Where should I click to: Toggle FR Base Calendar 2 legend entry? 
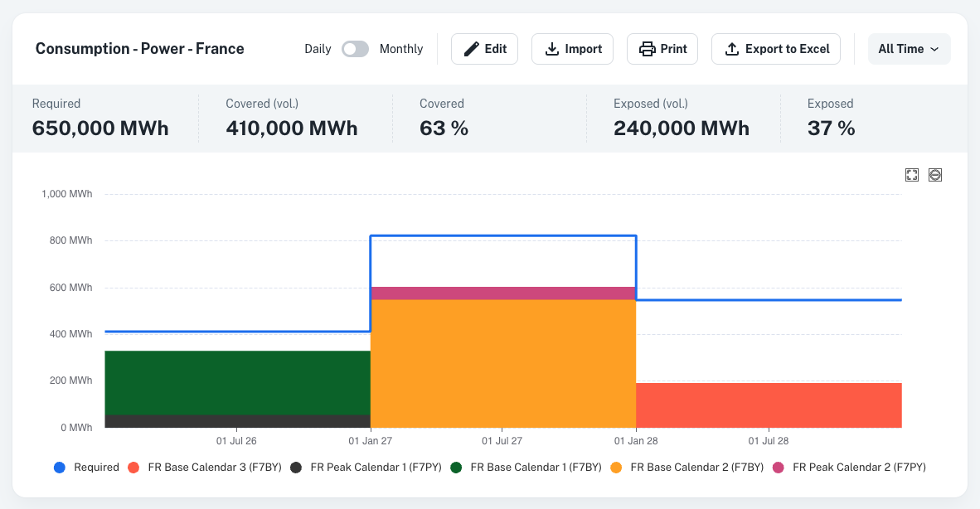[x=696, y=468]
